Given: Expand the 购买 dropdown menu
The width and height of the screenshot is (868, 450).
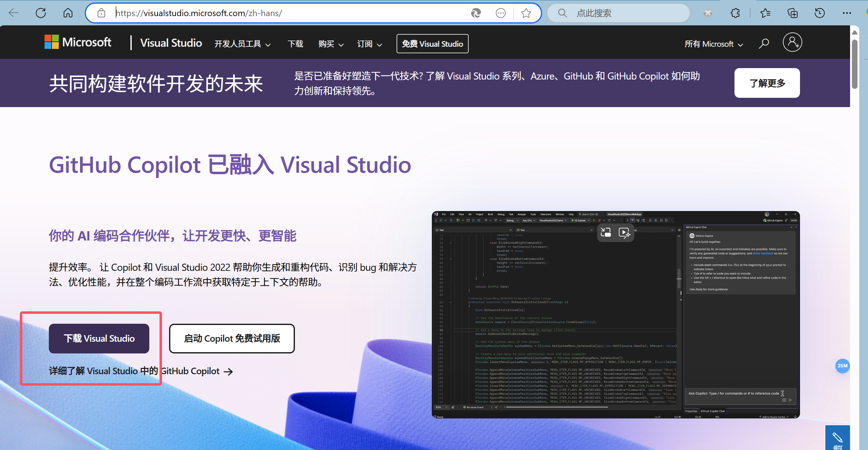Looking at the screenshot, I should click(x=330, y=44).
